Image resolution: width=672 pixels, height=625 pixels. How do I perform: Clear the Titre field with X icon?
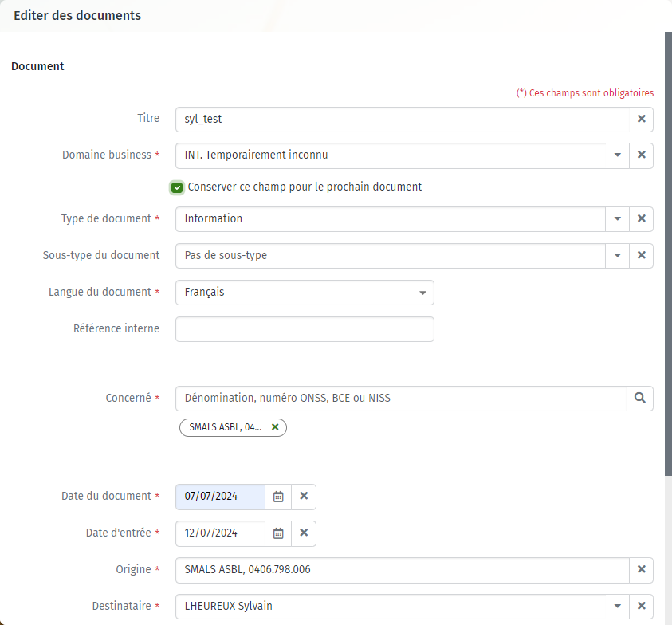point(641,119)
